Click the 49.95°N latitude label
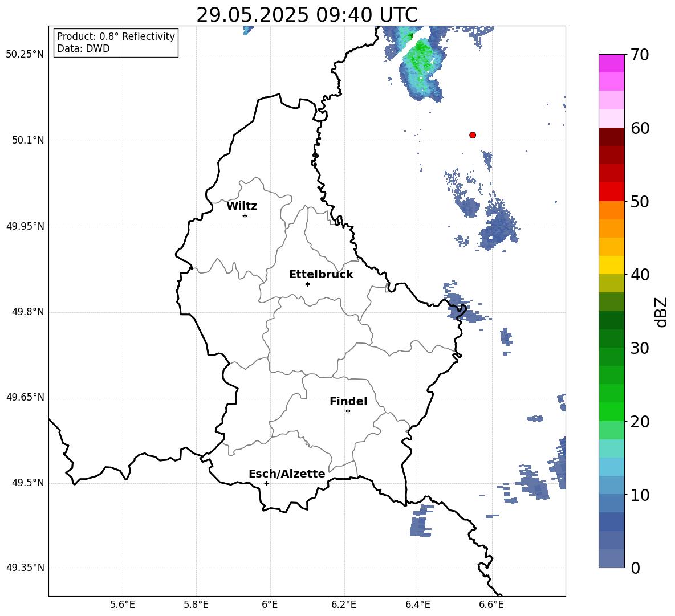675x616 pixels. point(25,226)
